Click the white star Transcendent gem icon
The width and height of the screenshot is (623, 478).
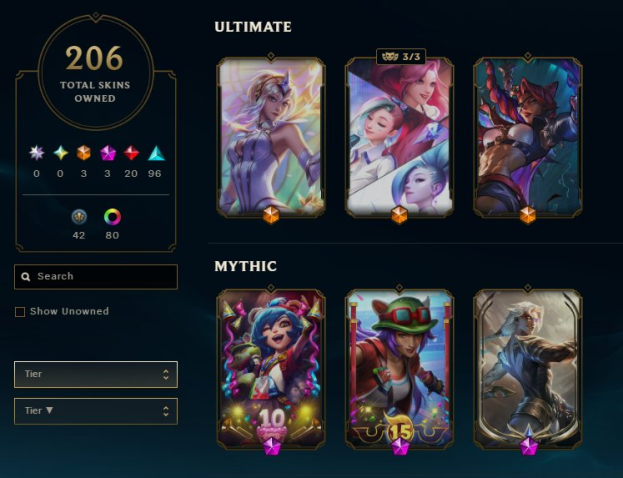tap(37, 153)
